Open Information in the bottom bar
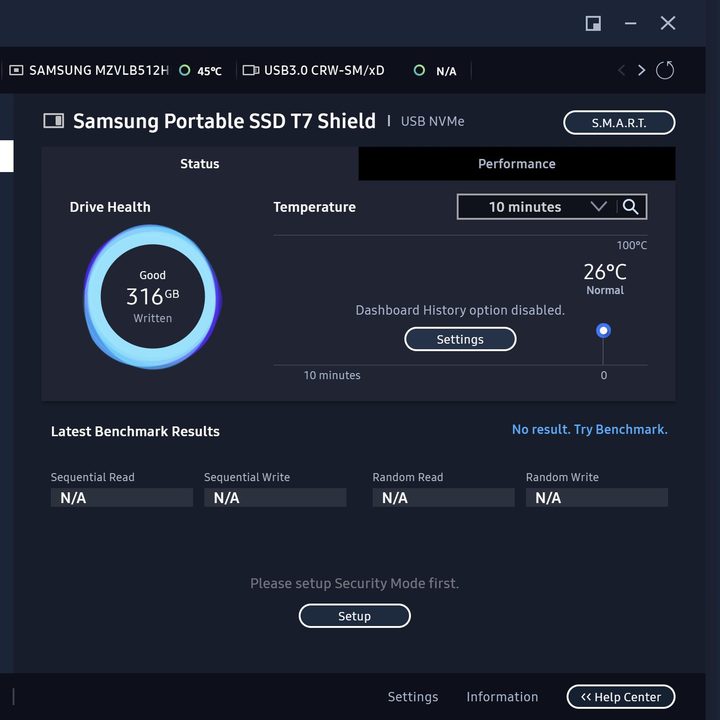Viewport: 720px width, 720px height. pyautogui.click(x=502, y=697)
